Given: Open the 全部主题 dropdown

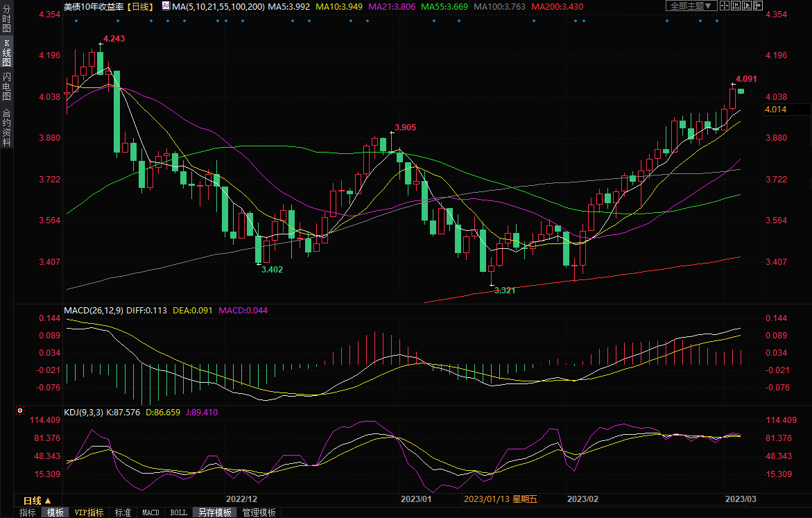Looking at the screenshot, I should point(691,6).
